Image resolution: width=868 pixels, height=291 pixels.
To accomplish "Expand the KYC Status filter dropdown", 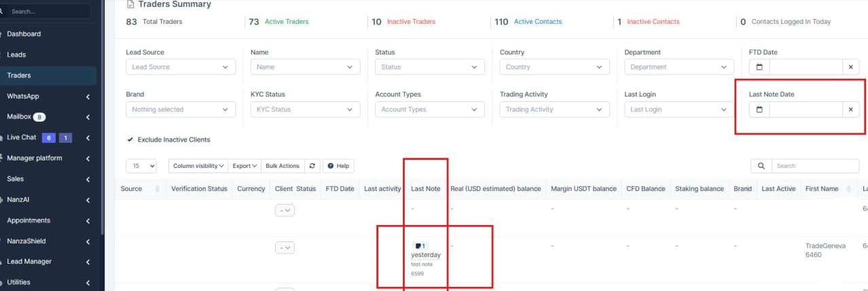I will (305, 109).
